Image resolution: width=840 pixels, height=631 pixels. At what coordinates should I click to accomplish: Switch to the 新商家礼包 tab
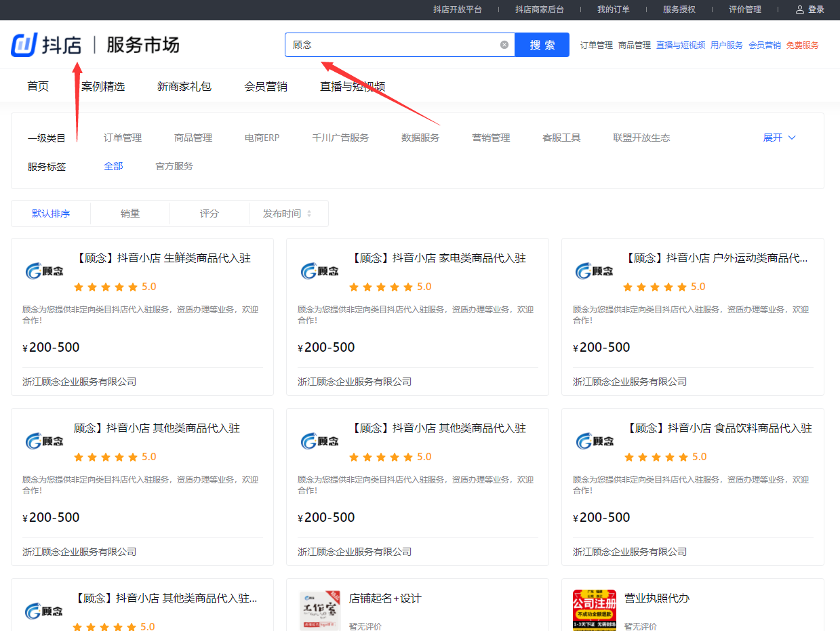(x=184, y=86)
